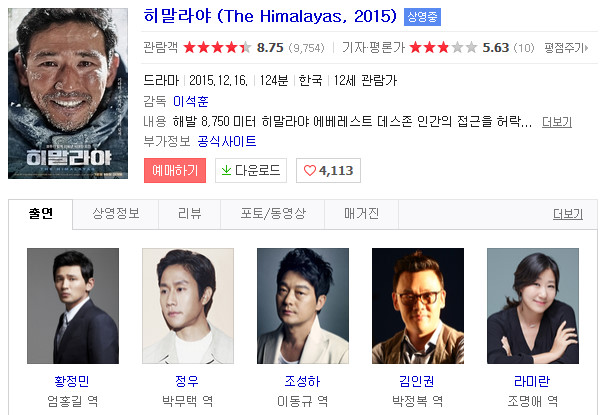Open the 리뷰 tab
Viewport: 612px width, 415px height.
(189, 214)
